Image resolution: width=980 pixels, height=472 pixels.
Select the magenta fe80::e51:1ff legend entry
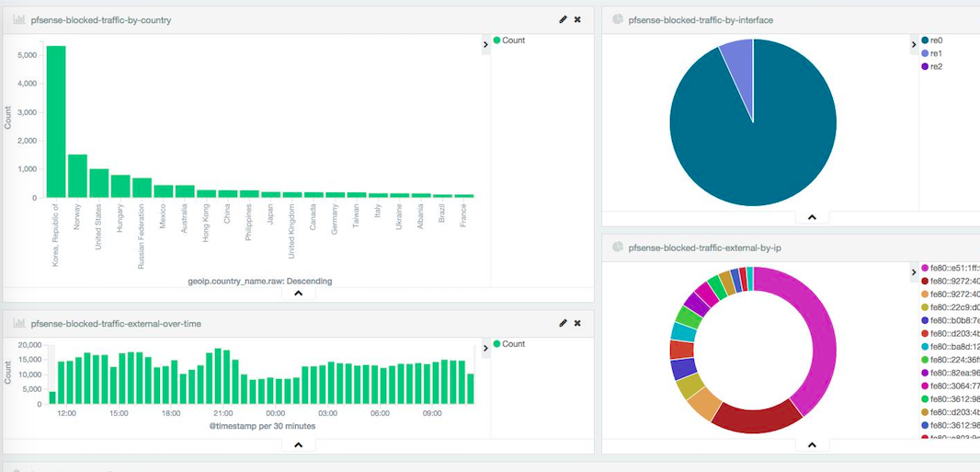950,268
